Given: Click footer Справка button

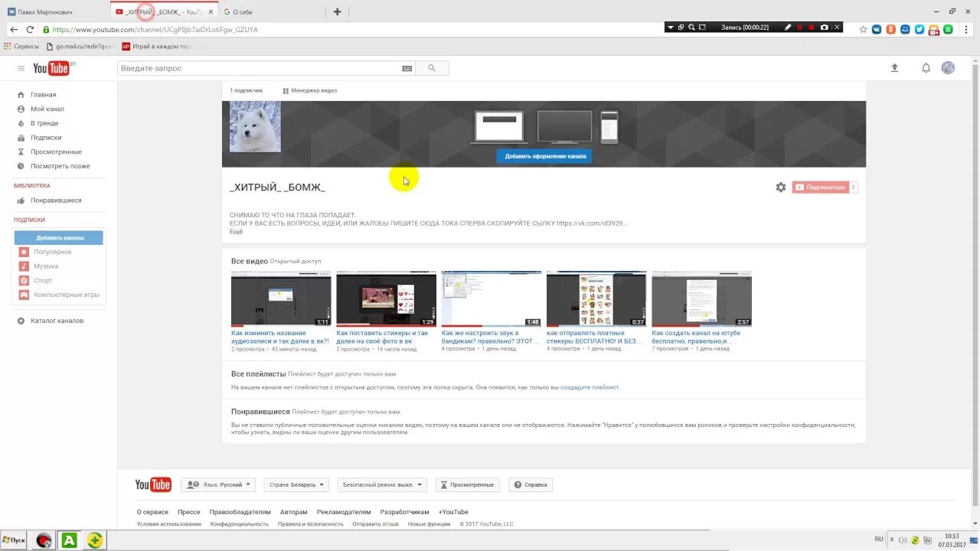Looking at the screenshot, I should point(531,484).
